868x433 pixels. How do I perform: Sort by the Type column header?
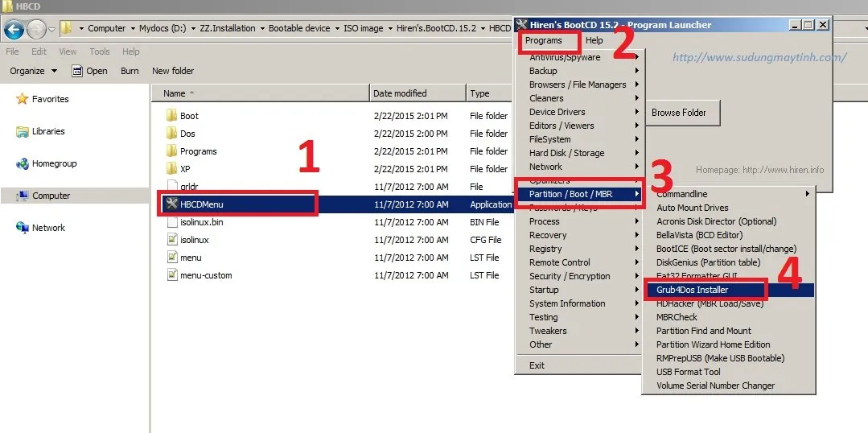(x=491, y=93)
